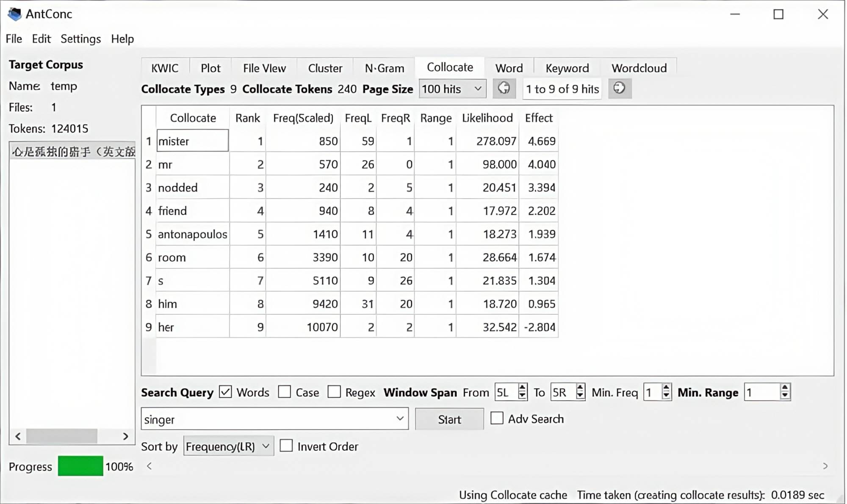Image resolution: width=847 pixels, height=504 pixels.
Task: Uncheck the Words checkbox
Action: [226, 392]
